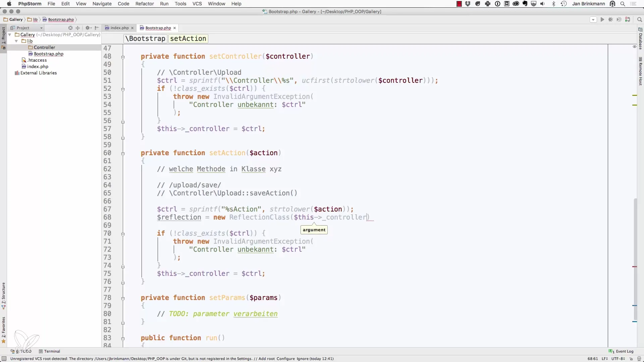The height and width of the screenshot is (362, 644).
Task: Toggle code folding at line 48
Action: (123, 57)
